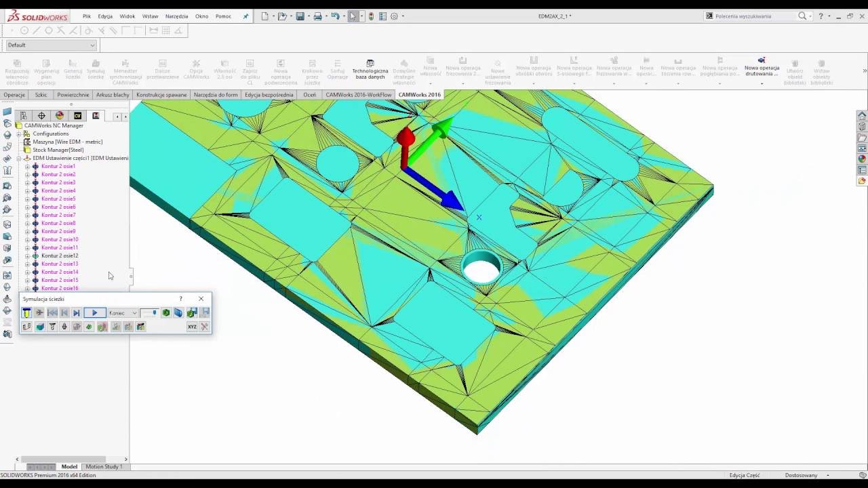Open the FeatureManager tree tab icon
The height and width of the screenshot is (488, 868).
[x=24, y=116]
